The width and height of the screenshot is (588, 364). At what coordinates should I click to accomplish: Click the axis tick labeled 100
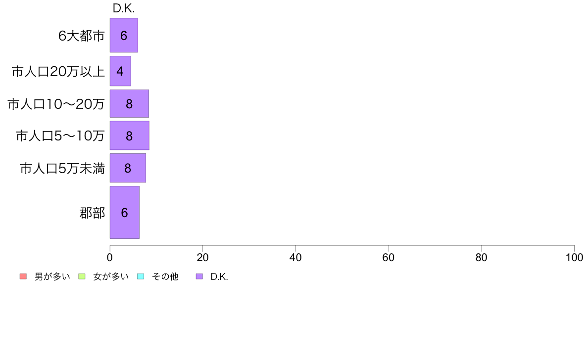click(x=574, y=257)
